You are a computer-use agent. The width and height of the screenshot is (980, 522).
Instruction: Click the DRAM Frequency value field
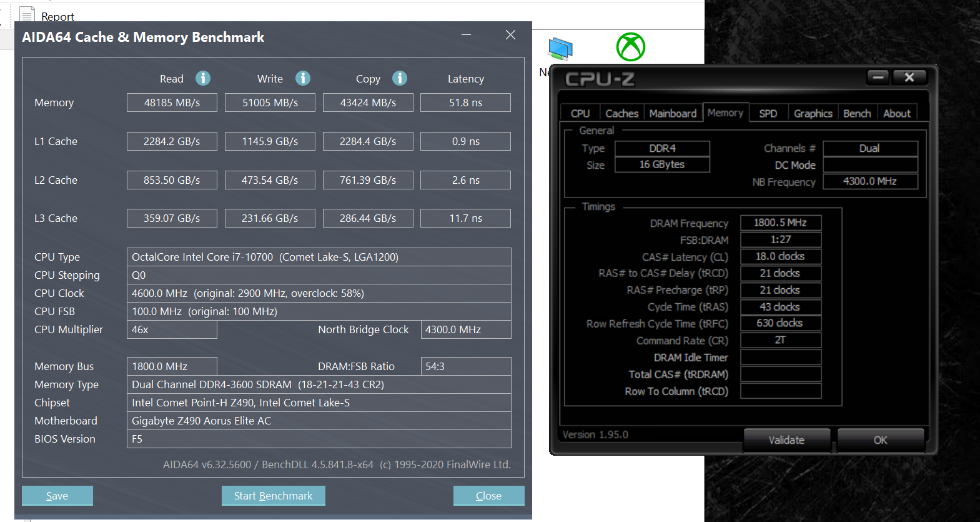pos(780,223)
